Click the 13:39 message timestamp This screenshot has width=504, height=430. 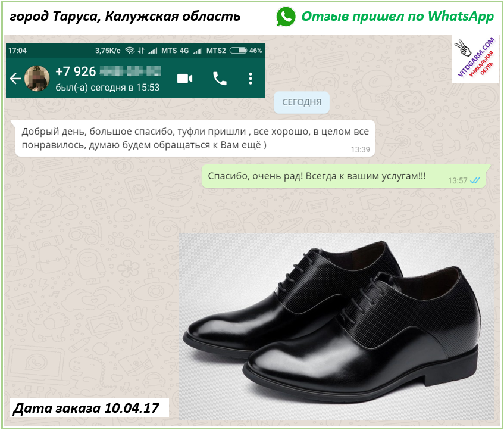pyautogui.click(x=360, y=149)
